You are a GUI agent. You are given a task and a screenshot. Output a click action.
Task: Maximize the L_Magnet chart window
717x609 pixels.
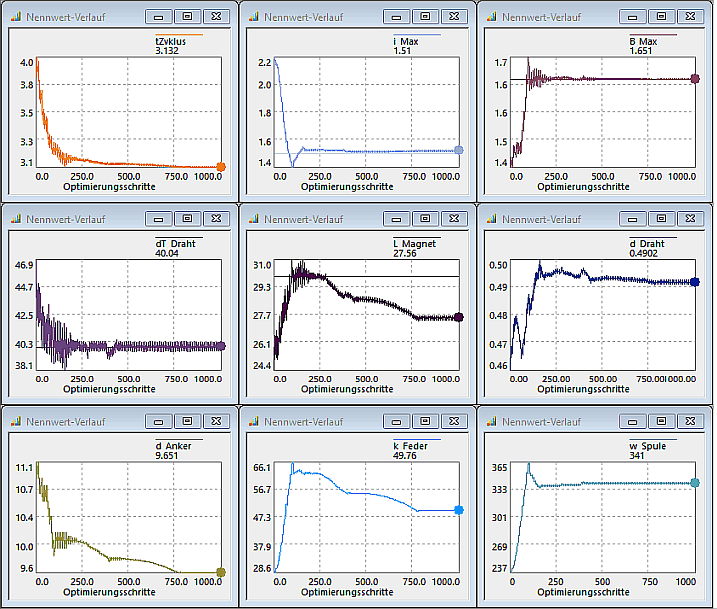pos(424,218)
